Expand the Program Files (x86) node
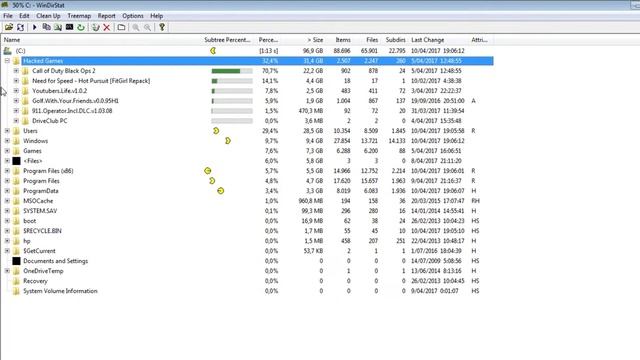The image size is (640, 360). click(7, 171)
